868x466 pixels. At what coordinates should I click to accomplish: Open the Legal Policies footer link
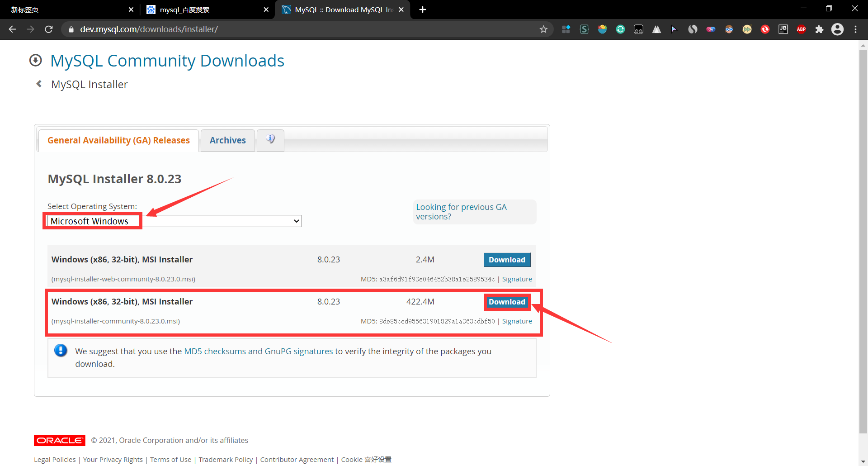55,460
